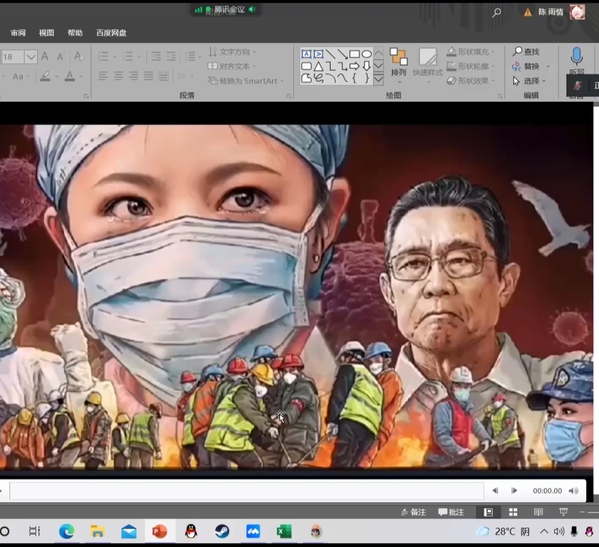Select the horizontal text box shape
This screenshot has height=547, width=599.
pos(306,54)
